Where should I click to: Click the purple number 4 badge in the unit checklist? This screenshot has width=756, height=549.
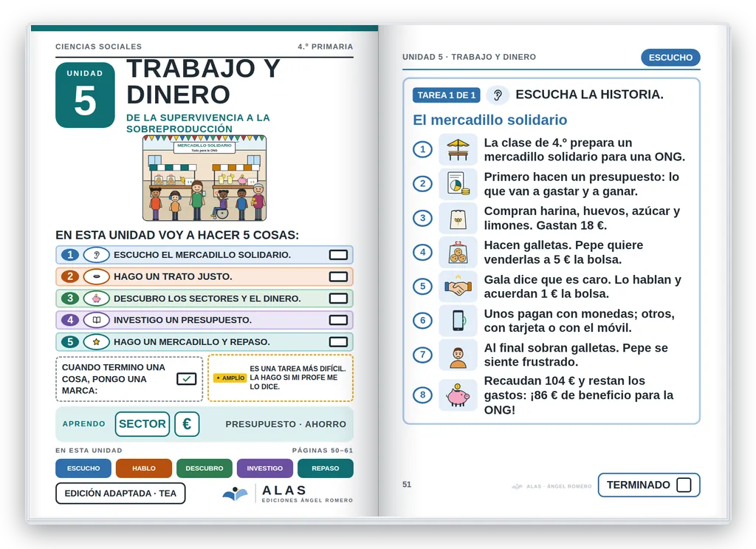pos(70,320)
